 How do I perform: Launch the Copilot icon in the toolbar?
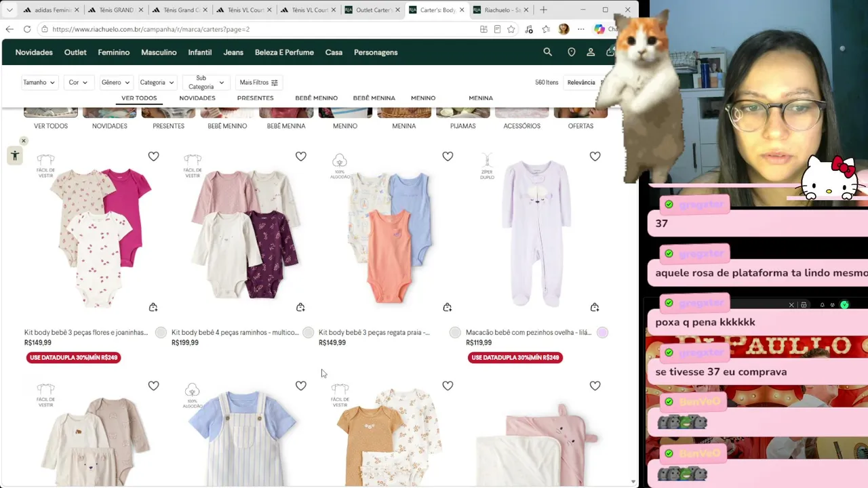pyautogui.click(x=599, y=29)
